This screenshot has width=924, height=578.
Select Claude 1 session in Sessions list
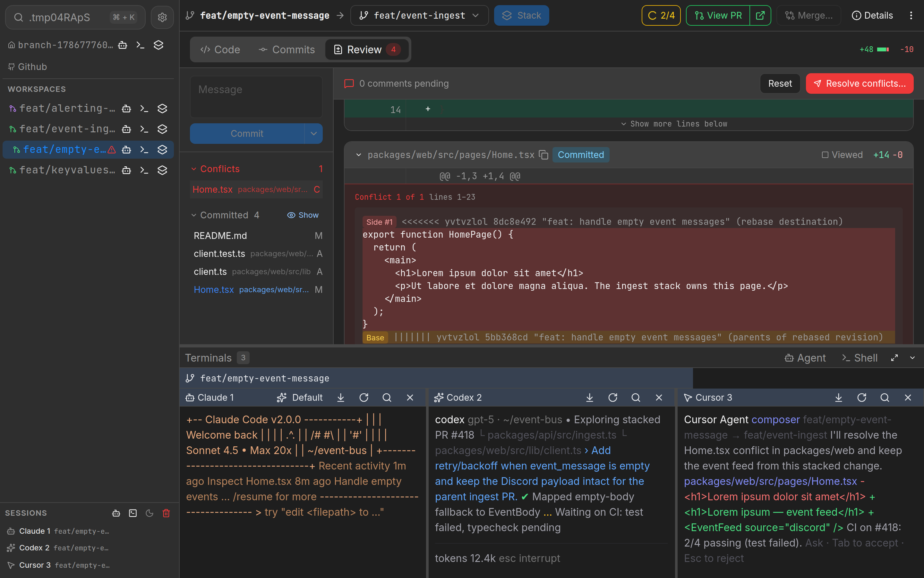[x=59, y=531]
